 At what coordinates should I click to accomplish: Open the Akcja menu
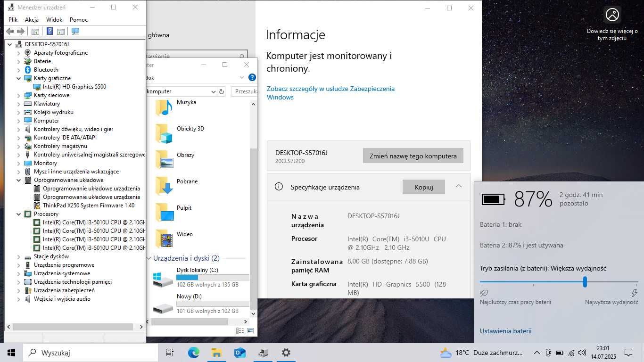pos(32,19)
